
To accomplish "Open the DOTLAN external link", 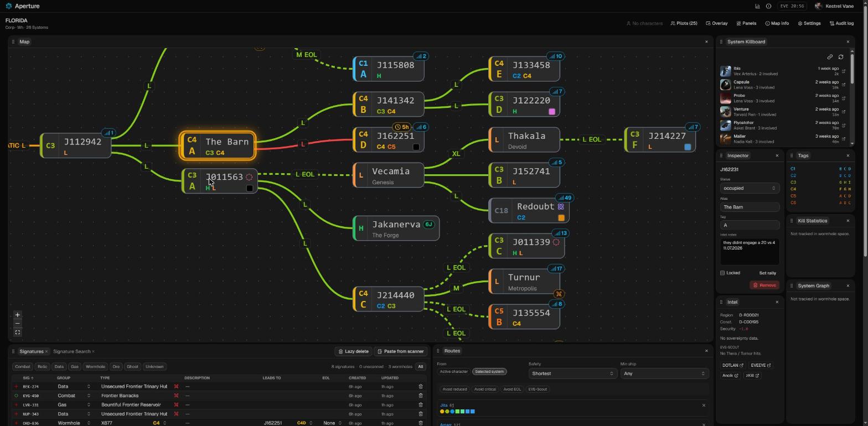I will point(733,365).
